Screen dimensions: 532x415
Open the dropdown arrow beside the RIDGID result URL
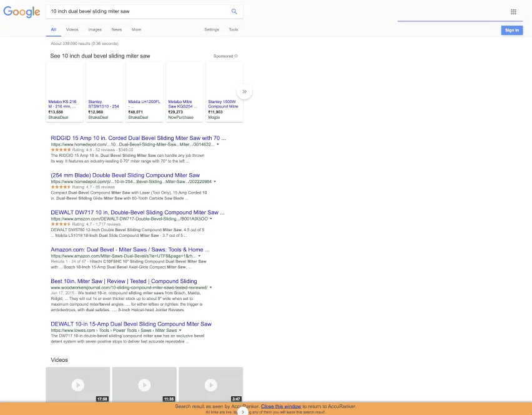point(217,144)
